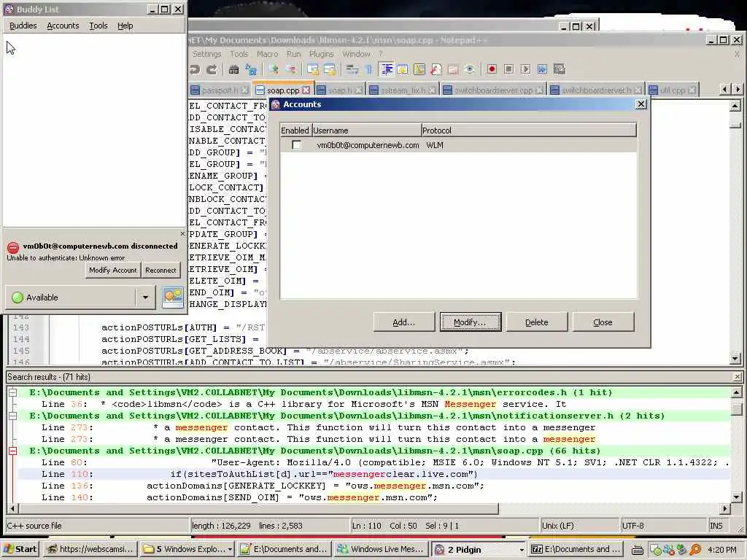Click the Username column header
This screenshot has height=560, width=747.
point(366,131)
